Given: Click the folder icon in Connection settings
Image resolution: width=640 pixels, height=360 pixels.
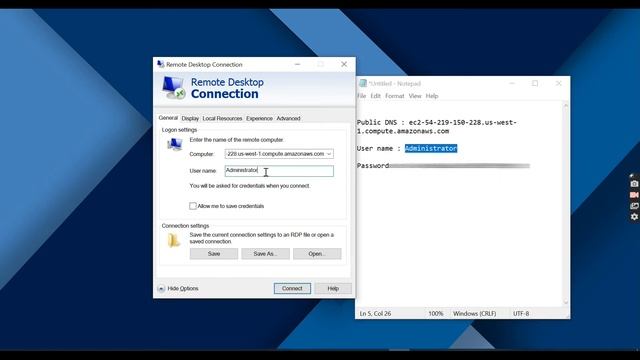Looking at the screenshot, I should pyautogui.click(x=173, y=240).
